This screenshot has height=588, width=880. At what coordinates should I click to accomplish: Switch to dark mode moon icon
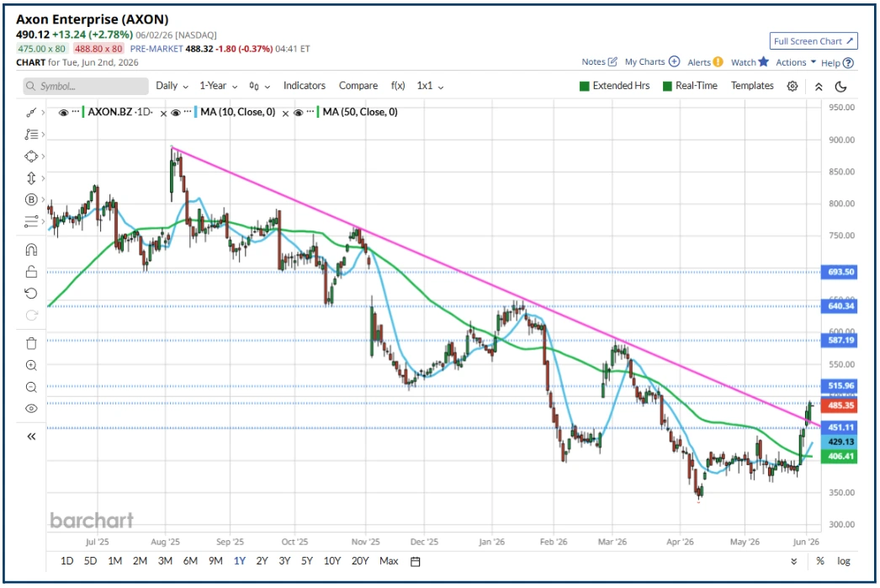(x=840, y=87)
